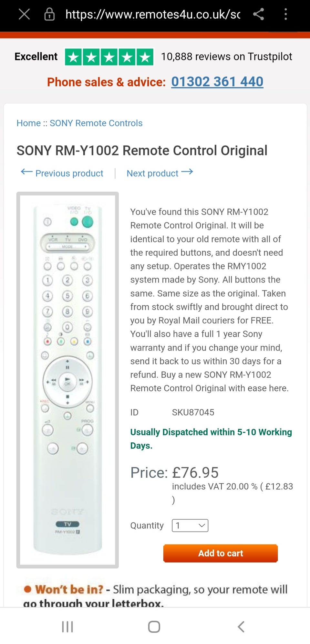Tap Previous product text link
The width and height of the screenshot is (310, 644).
tap(69, 174)
